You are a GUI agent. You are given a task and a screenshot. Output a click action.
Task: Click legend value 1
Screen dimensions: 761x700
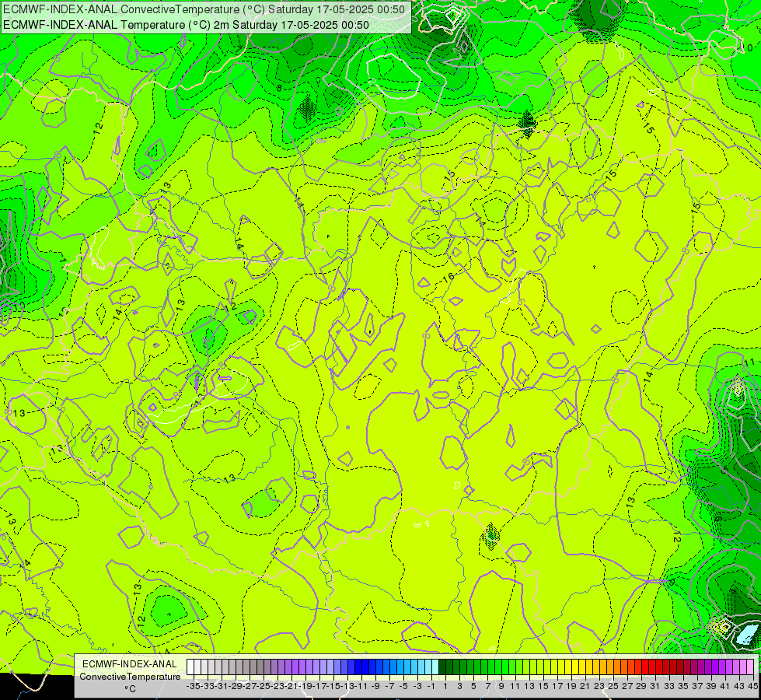(445, 686)
